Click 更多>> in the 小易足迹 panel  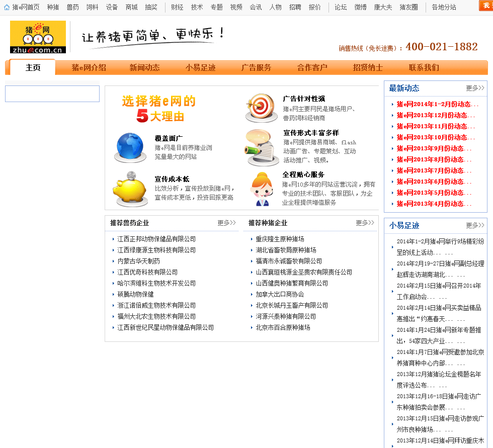click(x=475, y=226)
